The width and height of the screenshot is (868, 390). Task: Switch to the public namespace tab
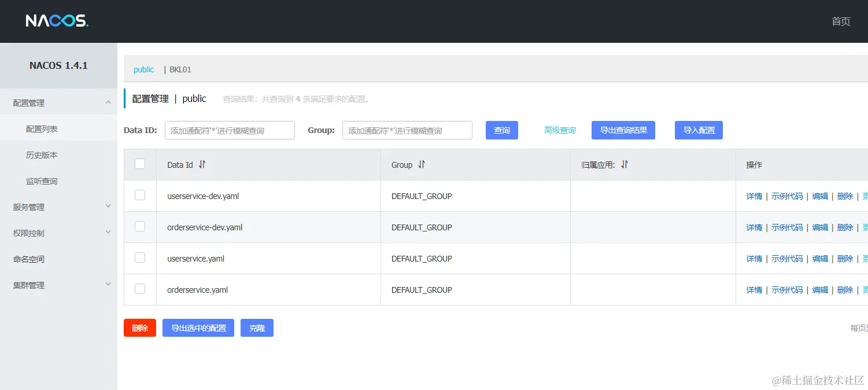(x=143, y=69)
